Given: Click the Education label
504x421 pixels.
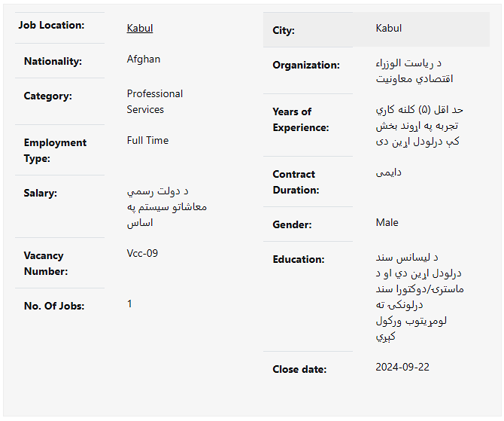Looking at the screenshot, I should (x=299, y=260).
